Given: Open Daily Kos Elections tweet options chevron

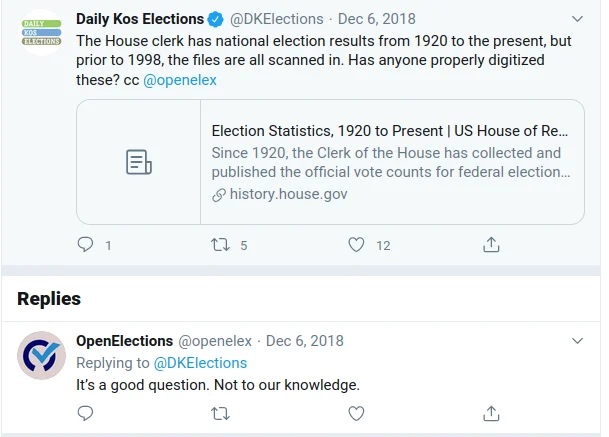Looking at the screenshot, I should pyautogui.click(x=577, y=19).
